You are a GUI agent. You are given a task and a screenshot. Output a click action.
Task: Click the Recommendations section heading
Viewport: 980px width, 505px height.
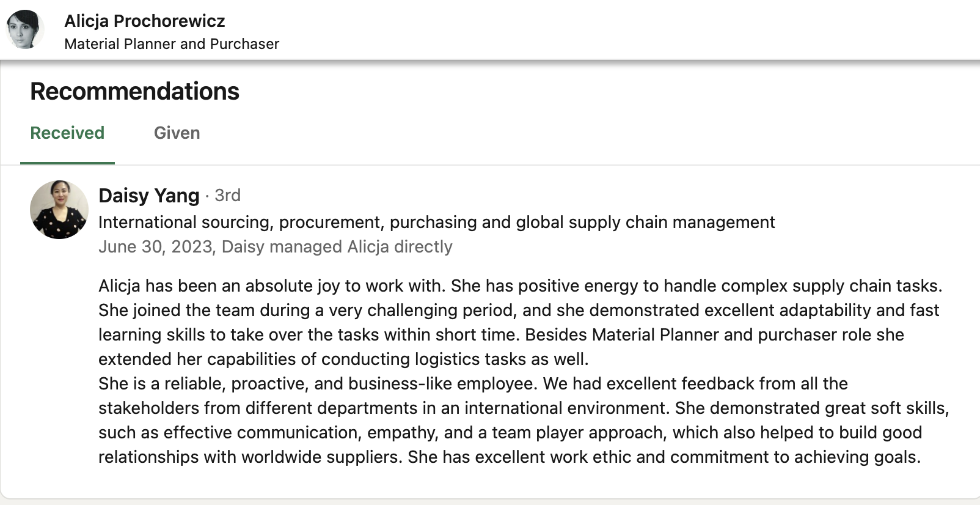[134, 91]
